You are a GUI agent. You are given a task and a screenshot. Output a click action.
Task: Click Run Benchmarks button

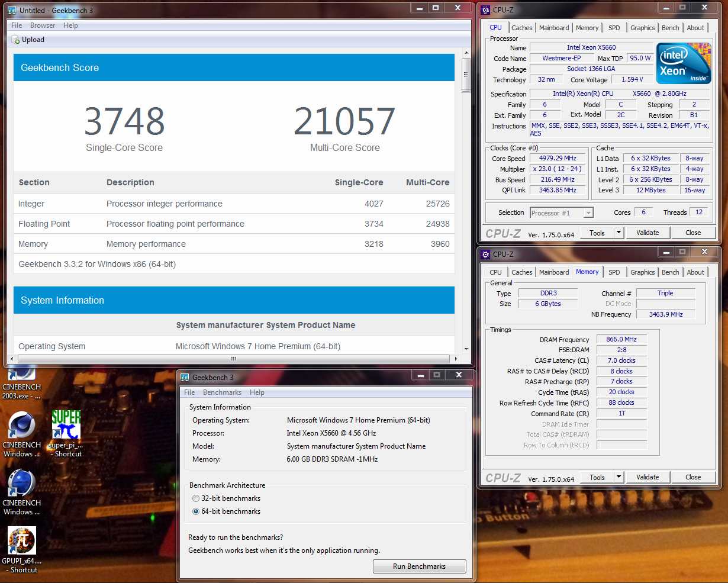[420, 566]
